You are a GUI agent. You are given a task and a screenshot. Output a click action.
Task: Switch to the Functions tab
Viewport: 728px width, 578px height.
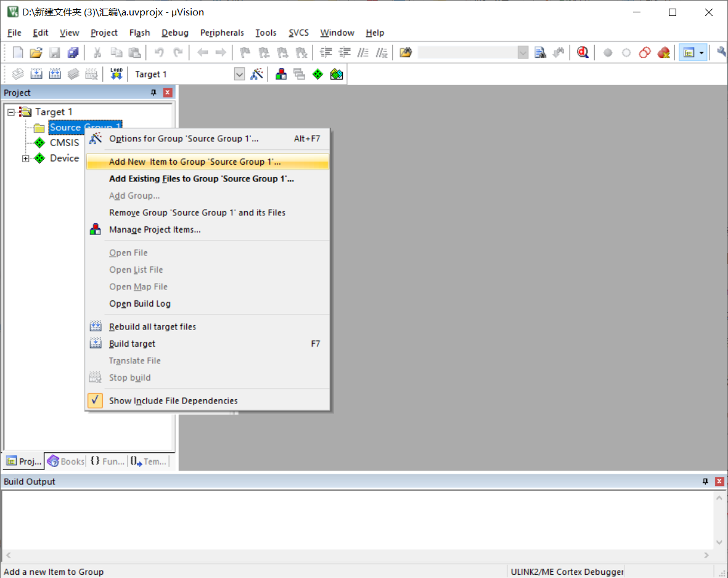108,461
